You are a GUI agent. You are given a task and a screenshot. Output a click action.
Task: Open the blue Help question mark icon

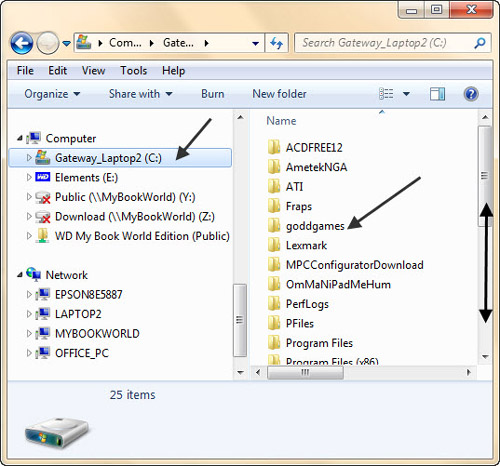[x=471, y=94]
